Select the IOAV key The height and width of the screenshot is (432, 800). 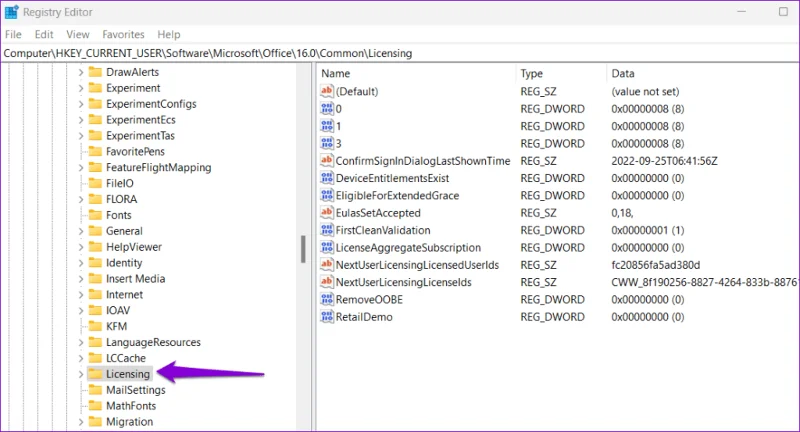(x=118, y=310)
